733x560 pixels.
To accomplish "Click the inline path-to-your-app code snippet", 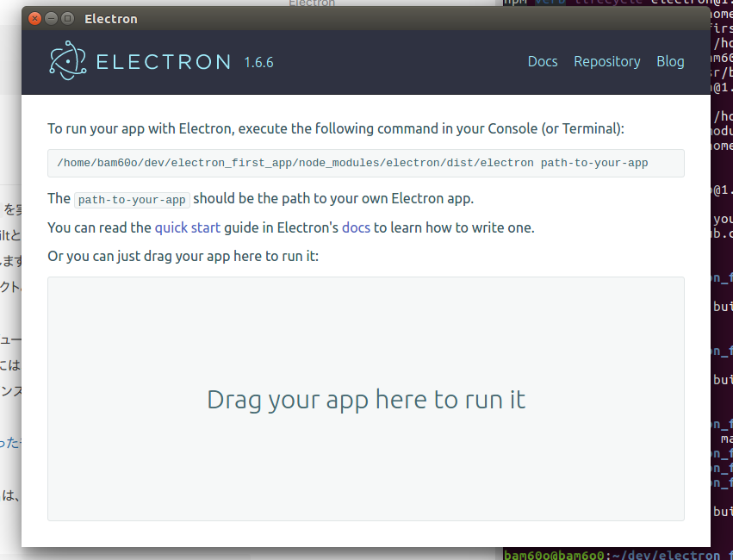I will (132, 200).
